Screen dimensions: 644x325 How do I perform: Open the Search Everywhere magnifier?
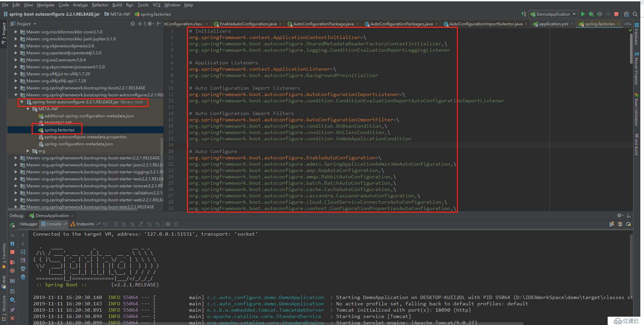pyautogui.click(x=635, y=14)
